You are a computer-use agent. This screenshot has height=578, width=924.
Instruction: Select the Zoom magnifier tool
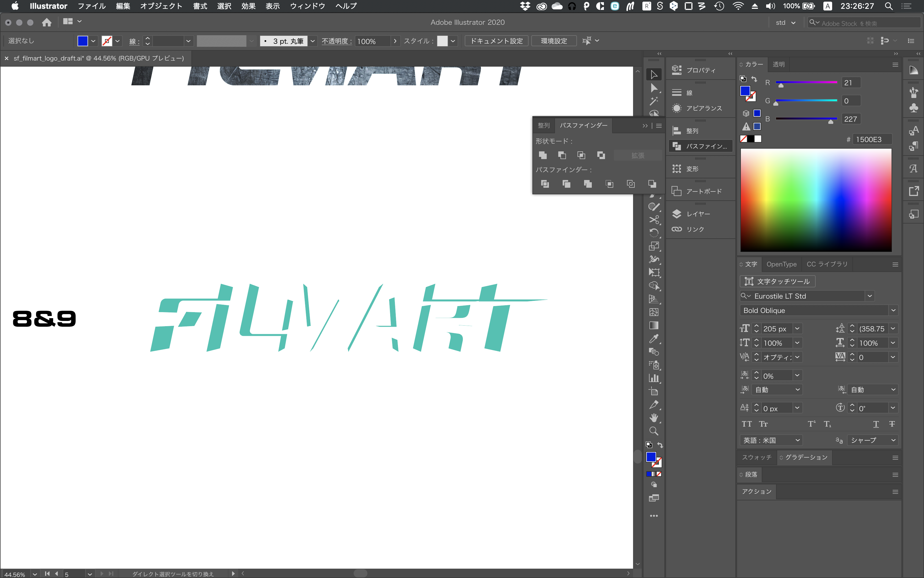tap(654, 431)
